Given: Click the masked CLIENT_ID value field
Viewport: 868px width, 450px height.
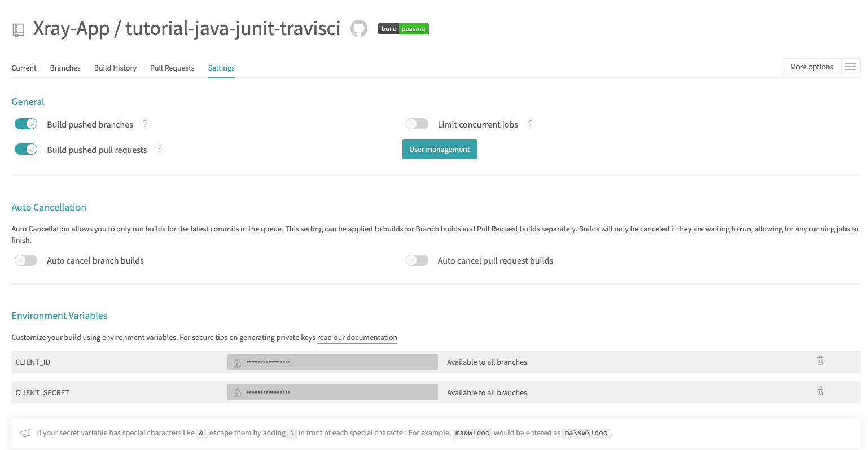Looking at the screenshot, I should pos(332,362).
